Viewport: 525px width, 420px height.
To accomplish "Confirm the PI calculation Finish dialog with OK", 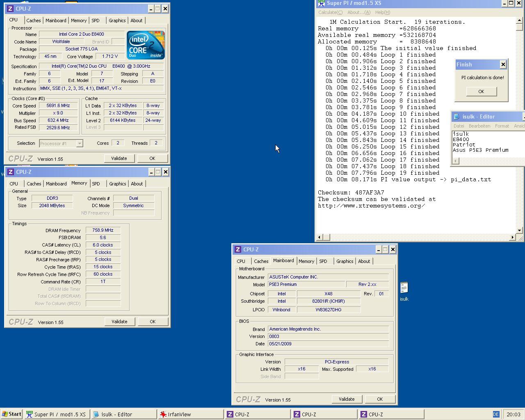I will tap(481, 91).
